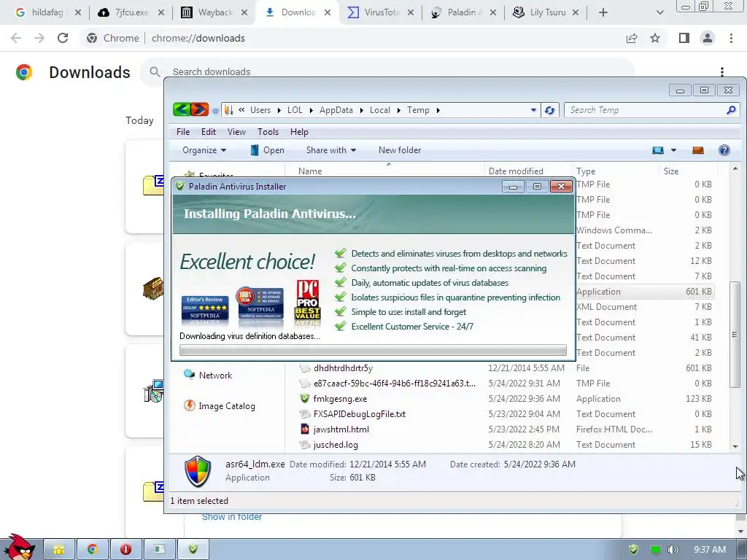The image size is (747, 560).
Task: Expand breadcrumb arrow after AppData
Action: tap(362, 111)
